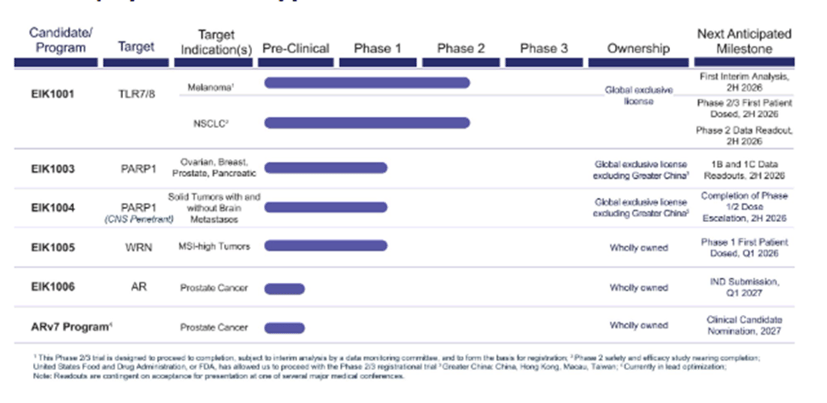
Task: Select the Phase 1 column header
Action: (377, 48)
